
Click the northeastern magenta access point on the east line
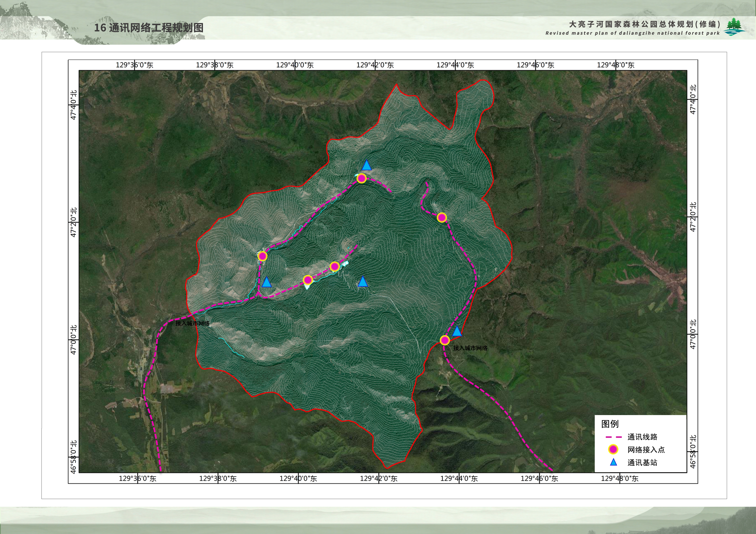(442, 217)
